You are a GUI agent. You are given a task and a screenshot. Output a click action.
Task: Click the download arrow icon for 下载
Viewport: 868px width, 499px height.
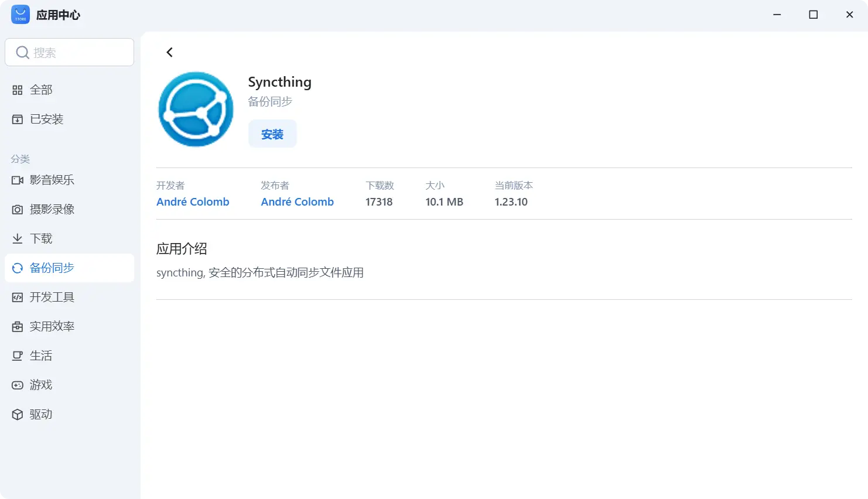coord(18,239)
